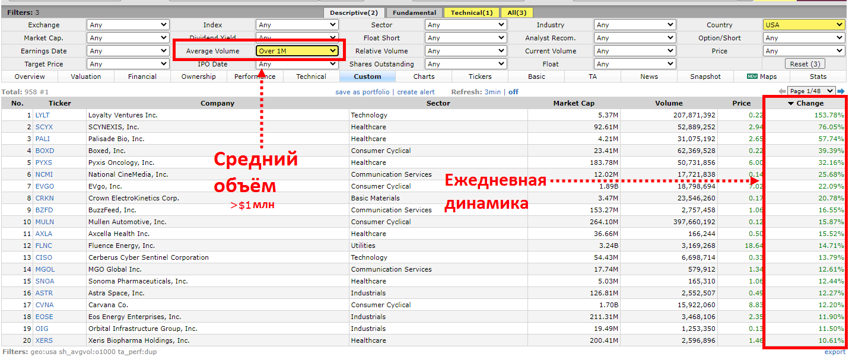Click the create alert link
Viewport: 868px width, 360px height.
(415, 91)
